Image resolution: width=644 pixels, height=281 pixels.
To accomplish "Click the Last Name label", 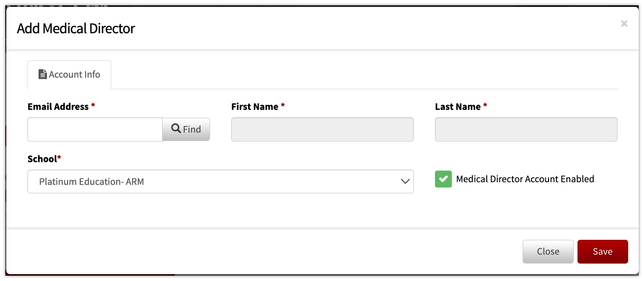I will (x=458, y=106).
